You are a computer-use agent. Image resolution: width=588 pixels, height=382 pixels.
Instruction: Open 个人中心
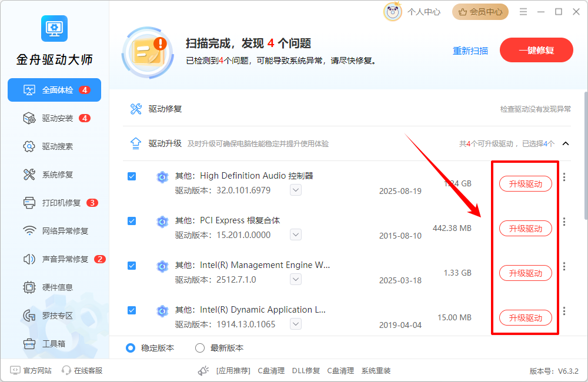tap(424, 12)
